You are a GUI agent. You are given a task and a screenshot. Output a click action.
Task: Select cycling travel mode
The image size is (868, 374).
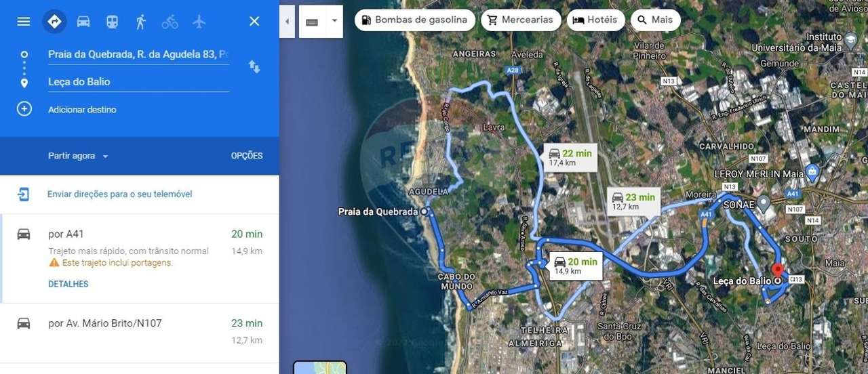click(170, 22)
